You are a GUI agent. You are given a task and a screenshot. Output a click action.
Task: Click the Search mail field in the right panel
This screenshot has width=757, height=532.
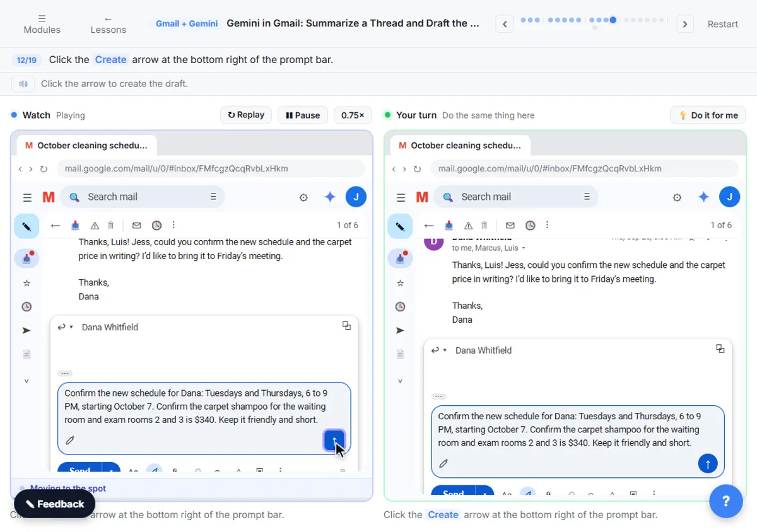coord(516,197)
